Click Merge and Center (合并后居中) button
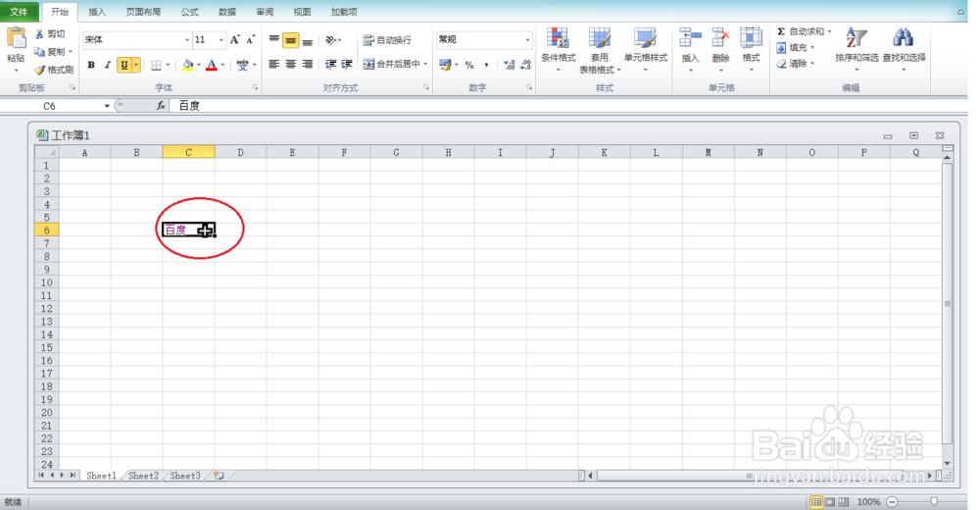This screenshot has width=980, height=510. click(x=392, y=64)
